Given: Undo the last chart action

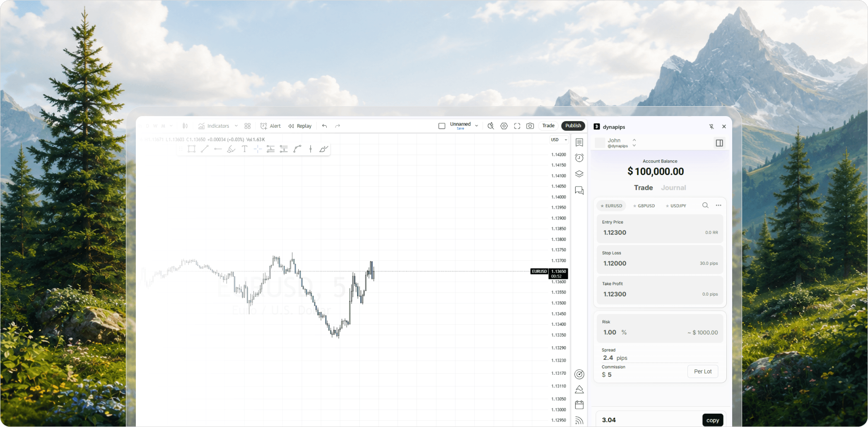Looking at the screenshot, I should click(325, 126).
